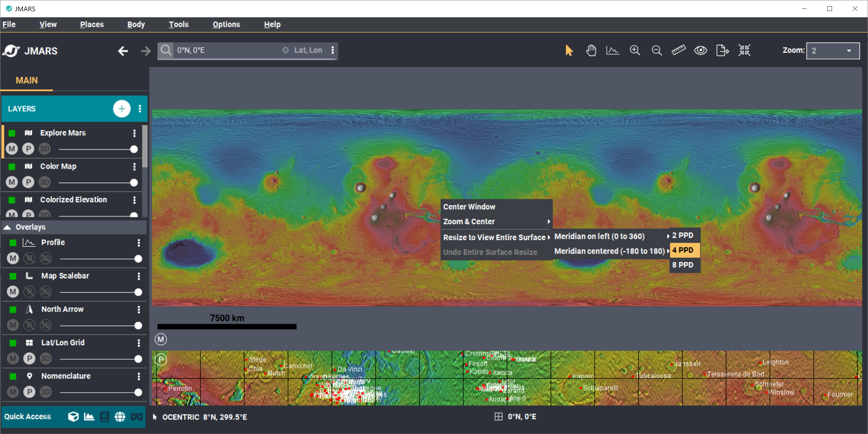The width and height of the screenshot is (868, 434).
Task: Click the P badge on panner view
Action: point(161,360)
